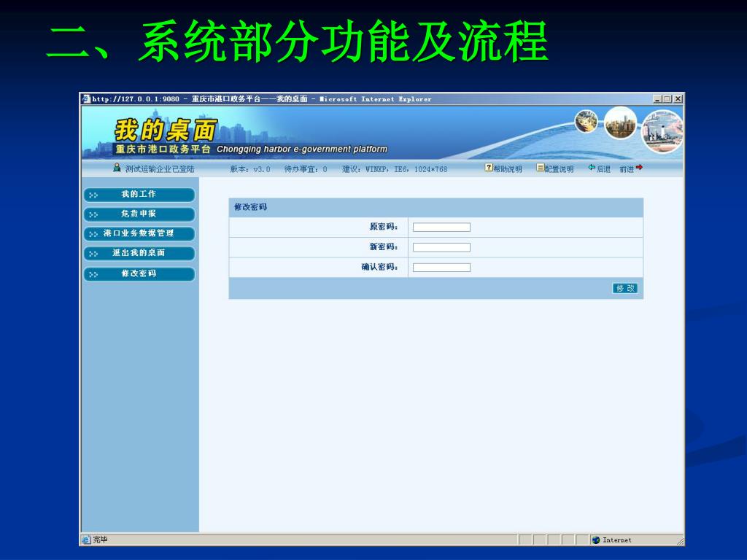Click the green back arrow icon

pos(592,167)
